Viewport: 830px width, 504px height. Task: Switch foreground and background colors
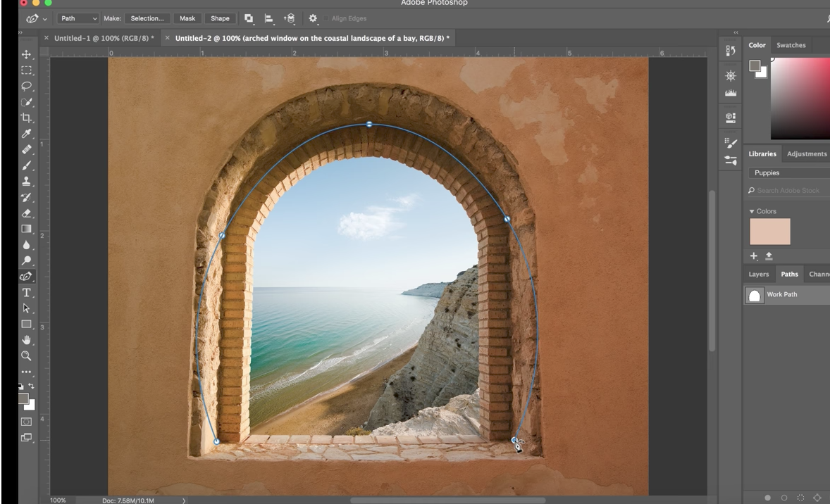(32, 386)
